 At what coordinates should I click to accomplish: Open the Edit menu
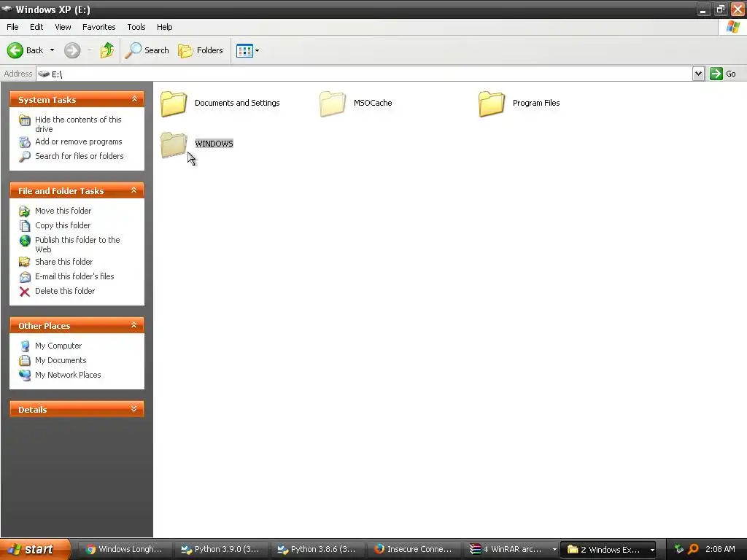coord(36,27)
